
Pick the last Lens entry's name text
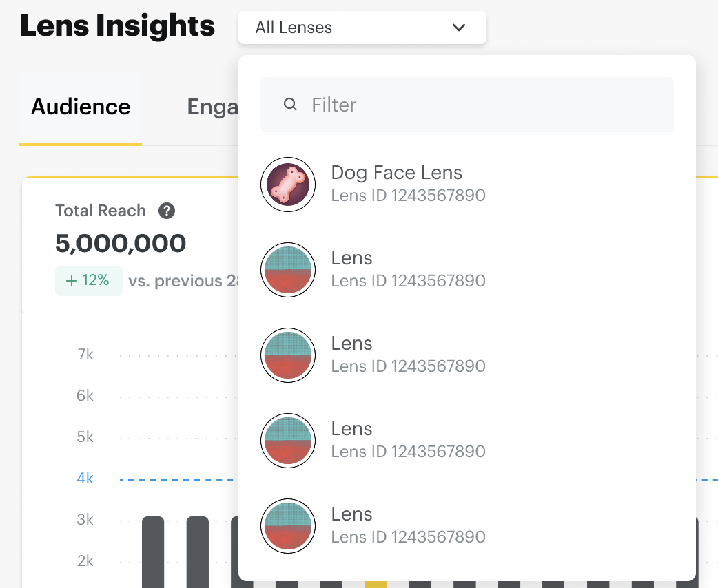click(352, 514)
